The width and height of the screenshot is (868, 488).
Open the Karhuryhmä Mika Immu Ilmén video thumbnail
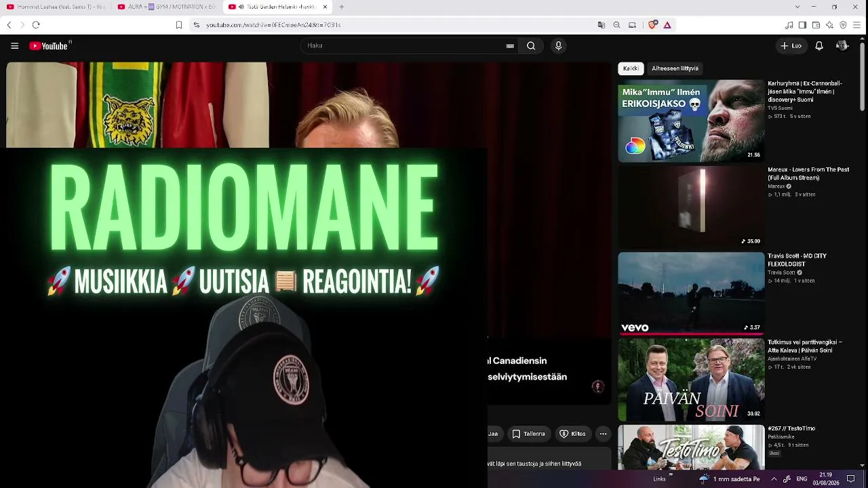coord(691,121)
